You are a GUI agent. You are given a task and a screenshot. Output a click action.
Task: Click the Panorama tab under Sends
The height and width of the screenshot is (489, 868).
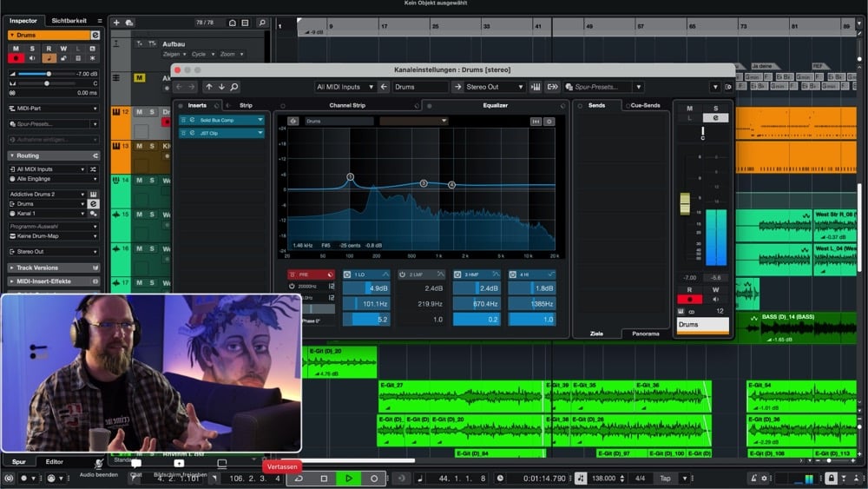click(x=646, y=334)
